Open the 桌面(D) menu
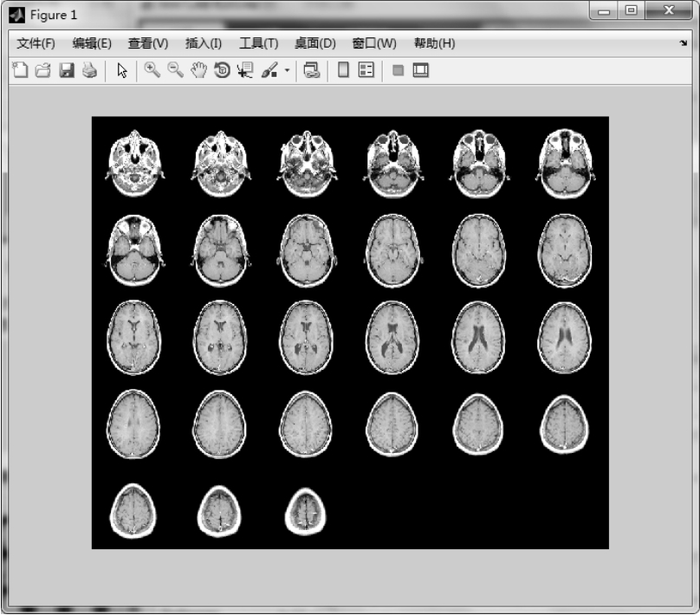The width and height of the screenshot is (700, 615). 315,43
